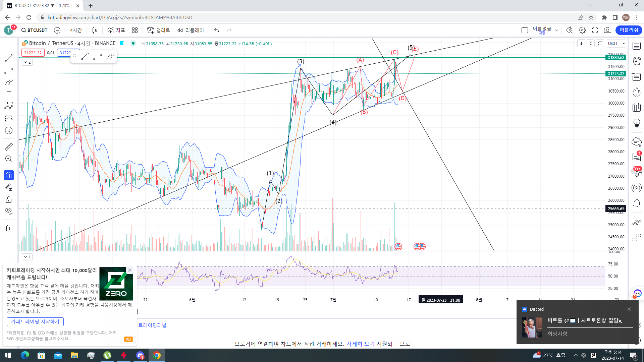This screenshot has height=362, width=644.
Task: Open the emoji icons tool
Action: (9, 130)
